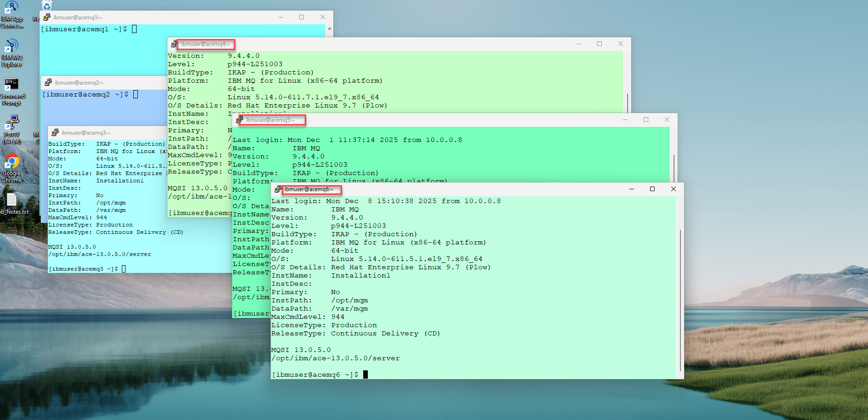Open the IBM App Connect desktop shortcut

point(11,15)
